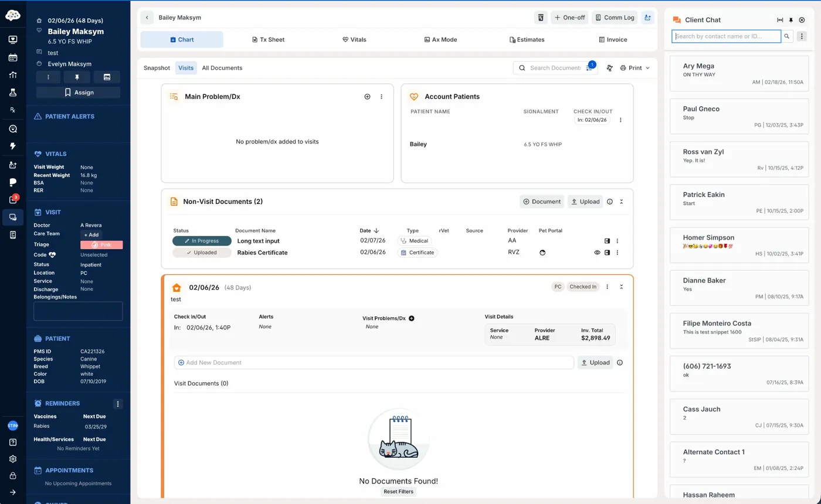Open the Print dropdown menu
The image size is (821, 504).
click(635, 68)
